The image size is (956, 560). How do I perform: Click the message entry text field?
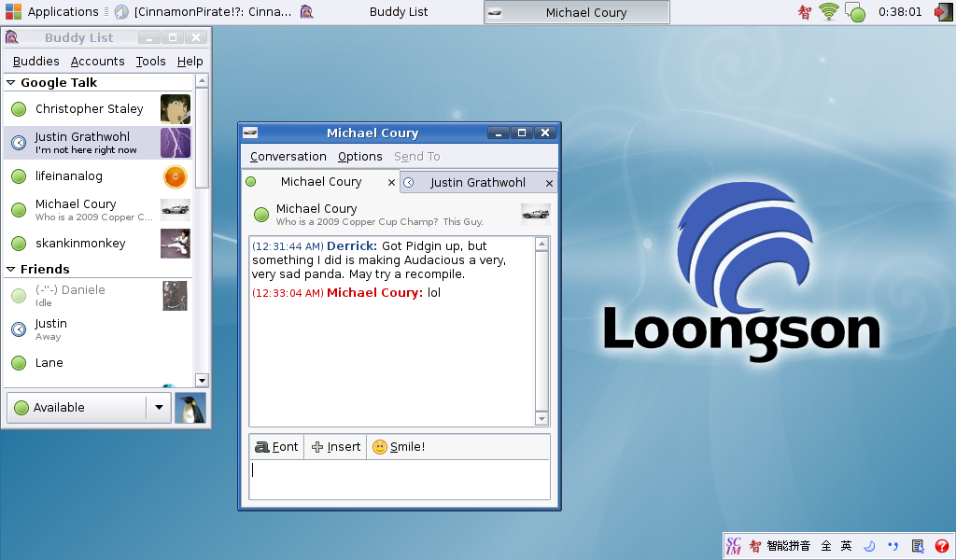(400, 480)
